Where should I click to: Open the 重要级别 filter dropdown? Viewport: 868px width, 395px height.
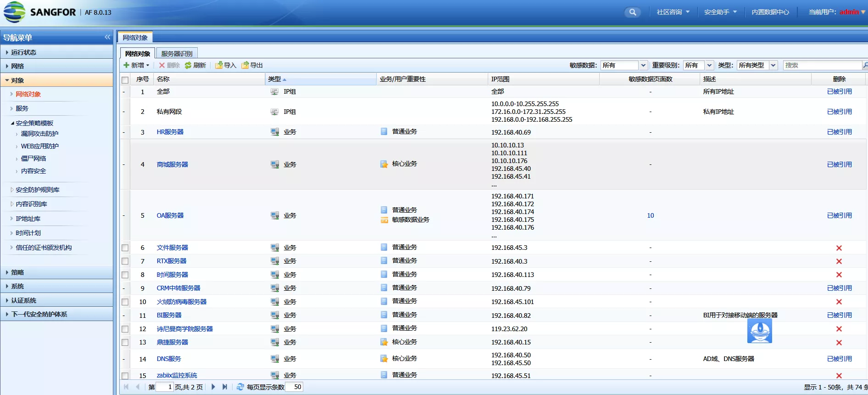point(709,65)
